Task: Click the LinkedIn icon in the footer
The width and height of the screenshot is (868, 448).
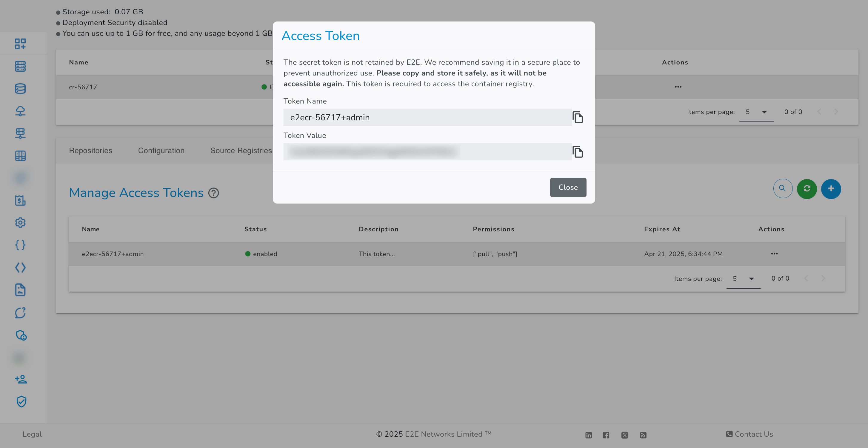Action: pos(589,435)
